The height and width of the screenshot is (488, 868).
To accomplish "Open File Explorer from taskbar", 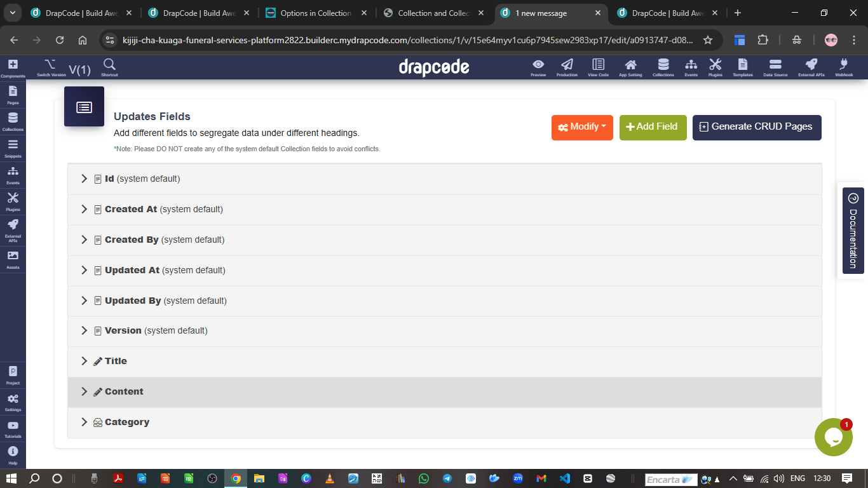I will [x=259, y=478].
